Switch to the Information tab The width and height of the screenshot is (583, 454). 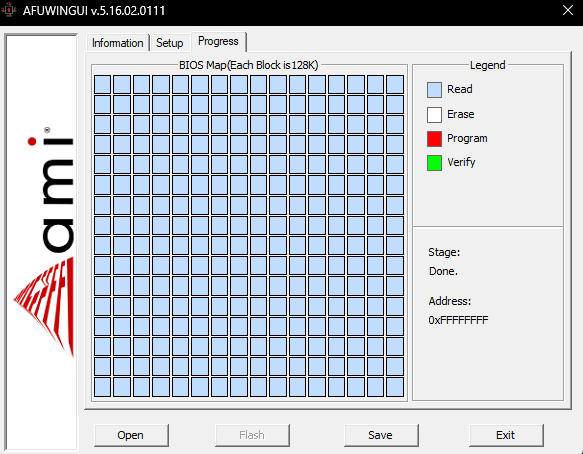pos(117,43)
